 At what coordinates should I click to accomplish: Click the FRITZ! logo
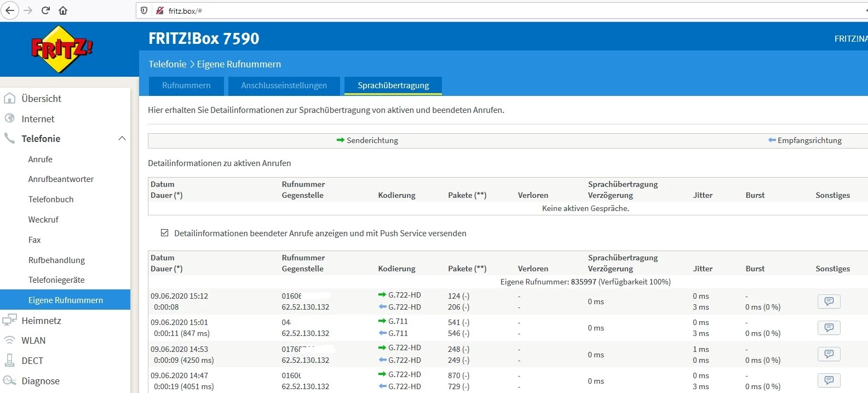(61, 49)
